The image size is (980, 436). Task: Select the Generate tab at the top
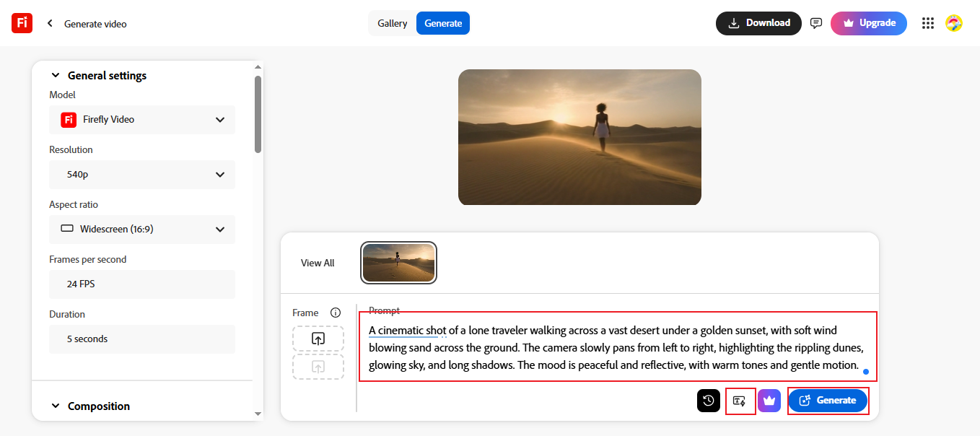pos(442,23)
